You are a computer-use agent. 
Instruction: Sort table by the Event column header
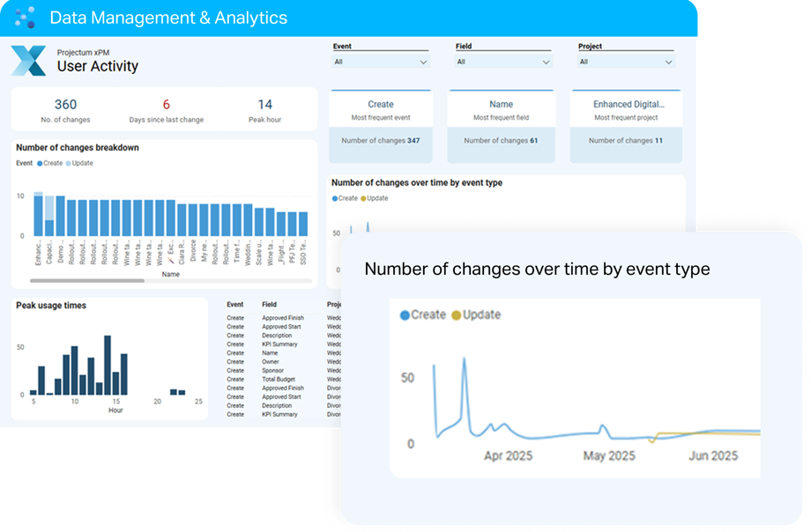point(235,305)
